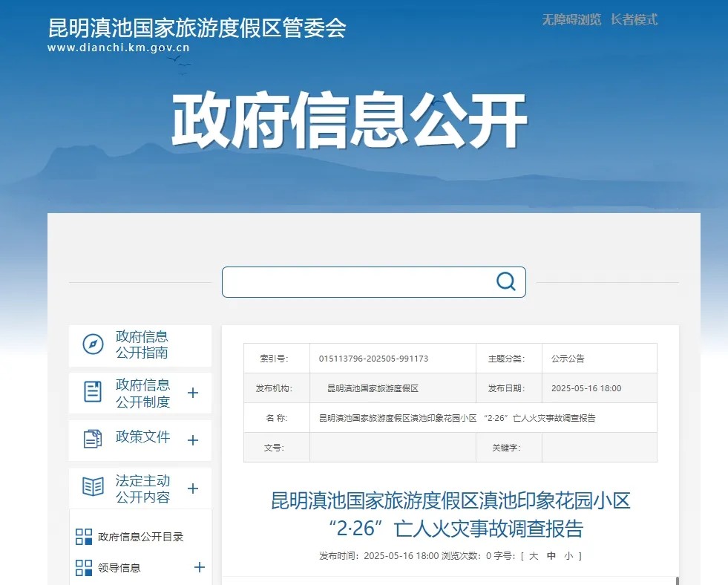Expand the 法定主动公开内容 section
The height and width of the screenshot is (585, 728).
click(192, 488)
